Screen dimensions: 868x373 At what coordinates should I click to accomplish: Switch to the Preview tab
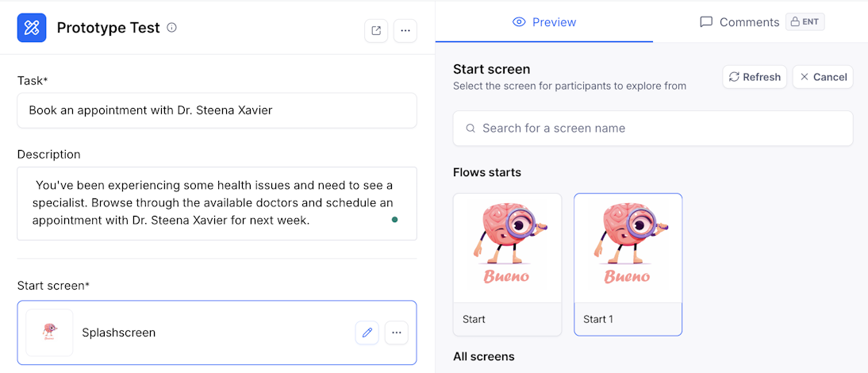click(x=544, y=22)
